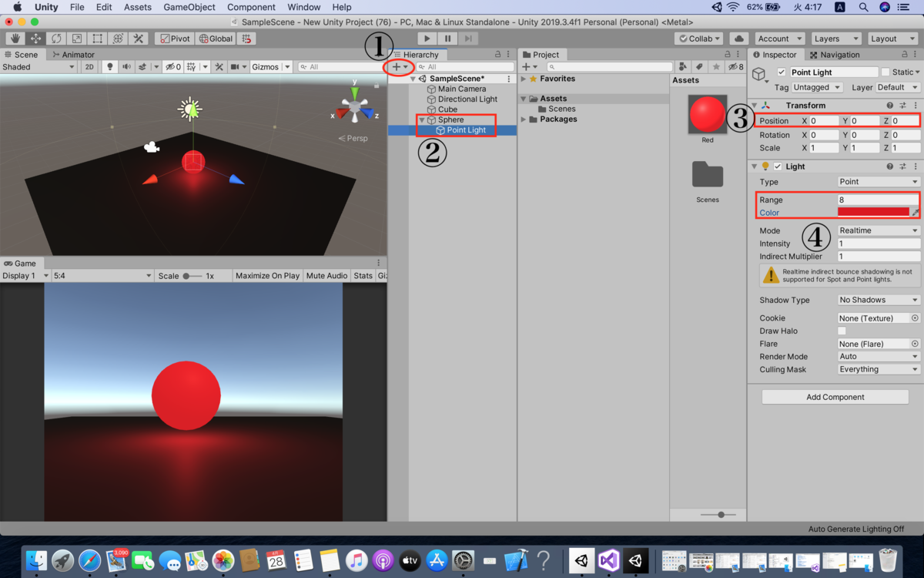Select the Rect tool
924x578 pixels.
[x=97, y=39]
